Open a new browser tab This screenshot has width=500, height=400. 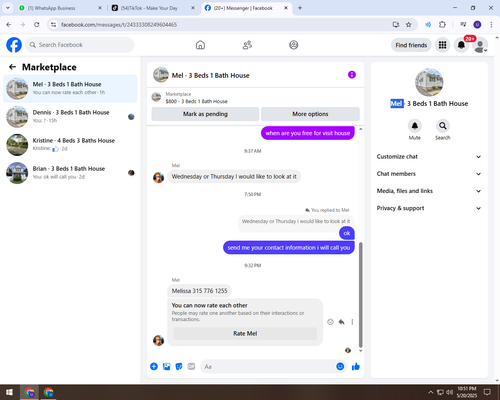pyautogui.click(x=300, y=8)
